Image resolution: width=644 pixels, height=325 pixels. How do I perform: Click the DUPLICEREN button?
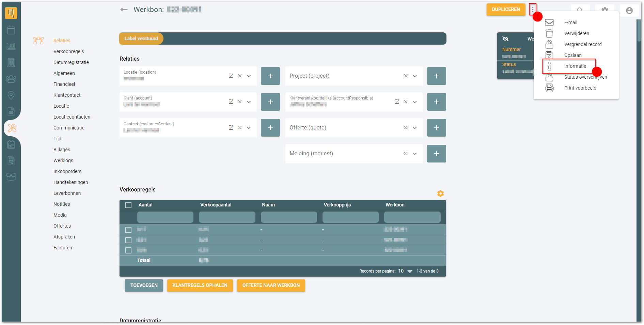[506, 10]
